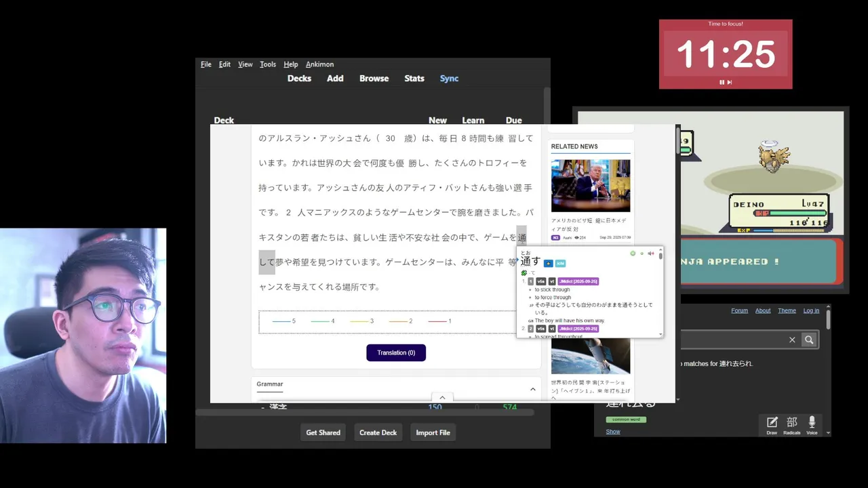Open the Edit menu in Anki
Image resolution: width=868 pixels, height=488 pixels.
pyautogui.click(x=224, y=64)
